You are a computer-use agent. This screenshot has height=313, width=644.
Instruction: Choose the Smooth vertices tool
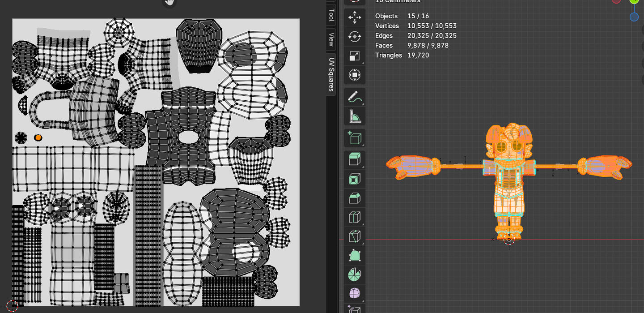coord(355,294)
